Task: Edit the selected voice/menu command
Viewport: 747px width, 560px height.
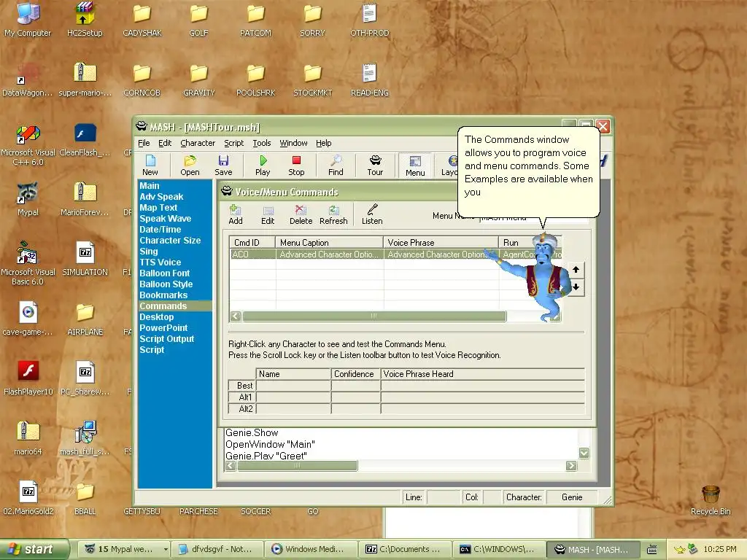Action: coord(268,215)
